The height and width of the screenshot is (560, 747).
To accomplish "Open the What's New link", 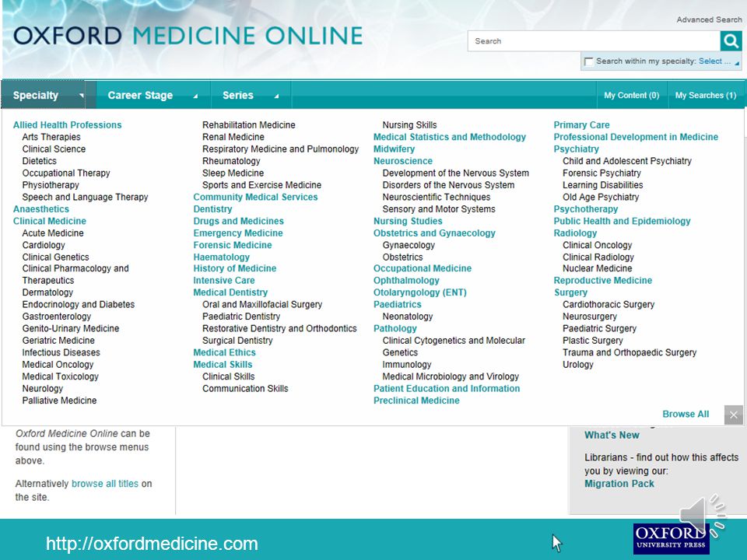I will [612, 435].
